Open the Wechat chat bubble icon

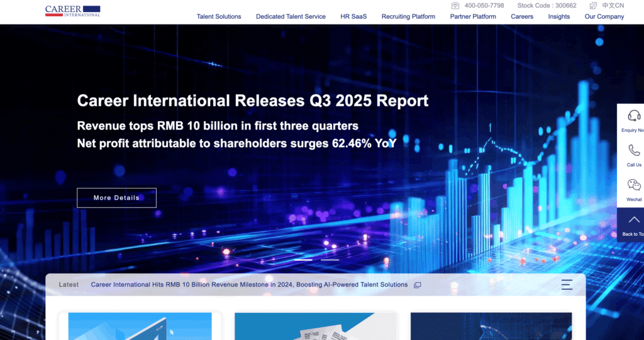click(634, 185)
